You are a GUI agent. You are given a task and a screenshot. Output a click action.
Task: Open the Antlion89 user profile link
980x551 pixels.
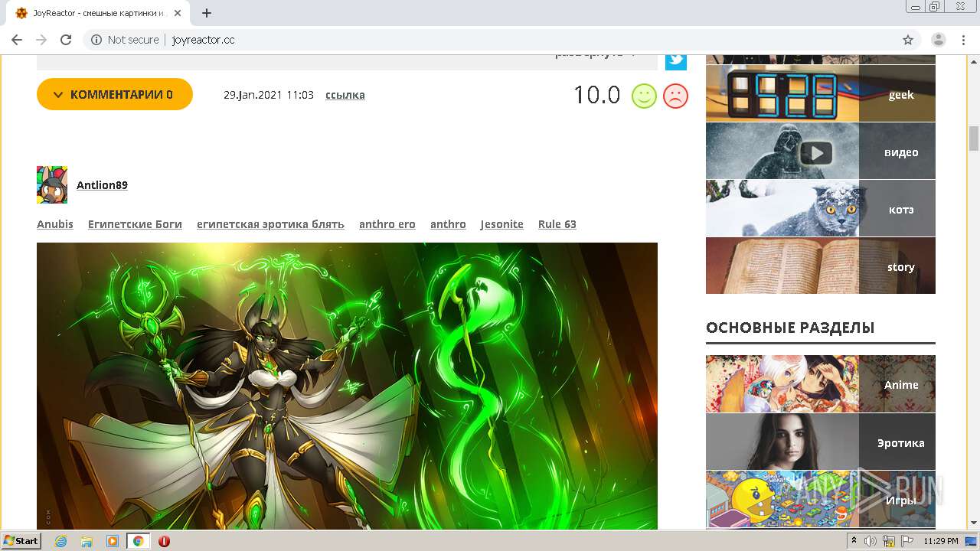click(102, 185)
